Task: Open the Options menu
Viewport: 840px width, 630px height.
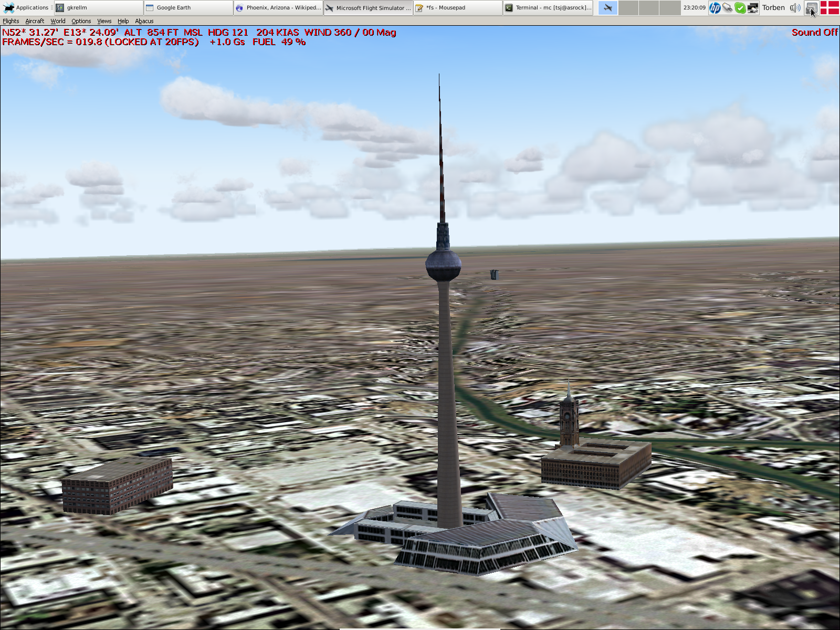Action: coord(81,21)
